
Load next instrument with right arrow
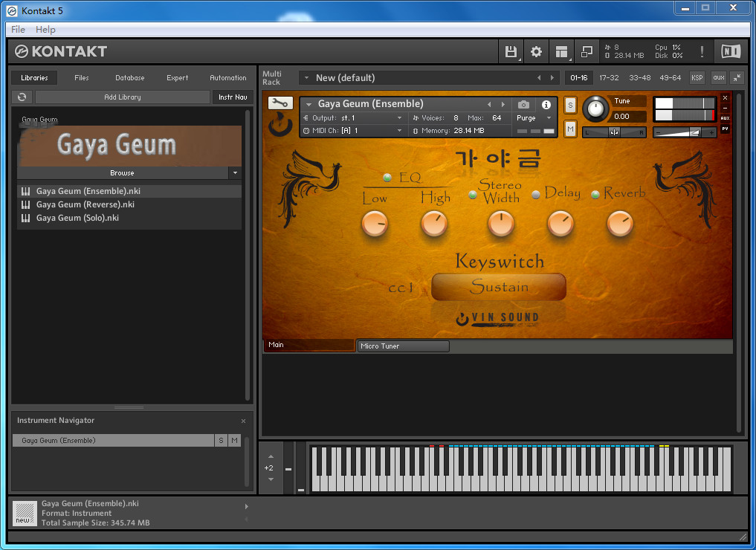click(x=503, y=104)
